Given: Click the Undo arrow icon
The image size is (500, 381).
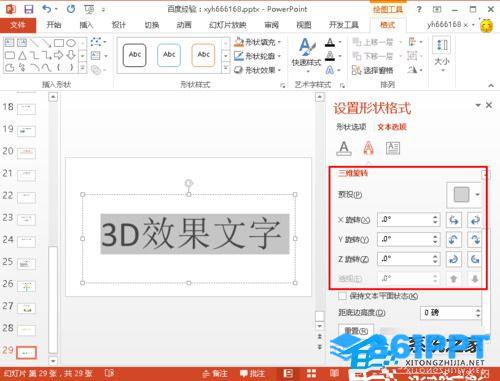Looking at the screenshot, I should click(x=47, y=9).
